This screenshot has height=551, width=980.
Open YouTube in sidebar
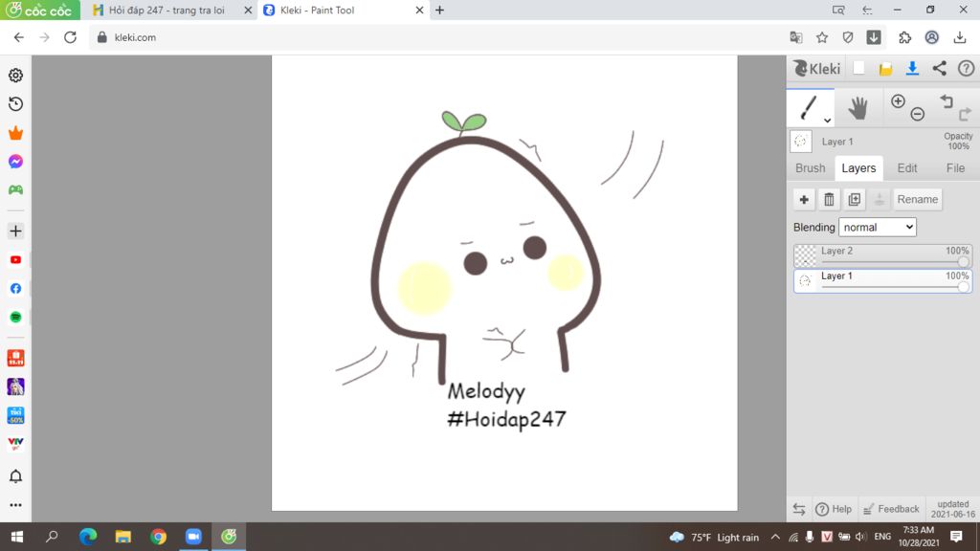pos(15,260)
